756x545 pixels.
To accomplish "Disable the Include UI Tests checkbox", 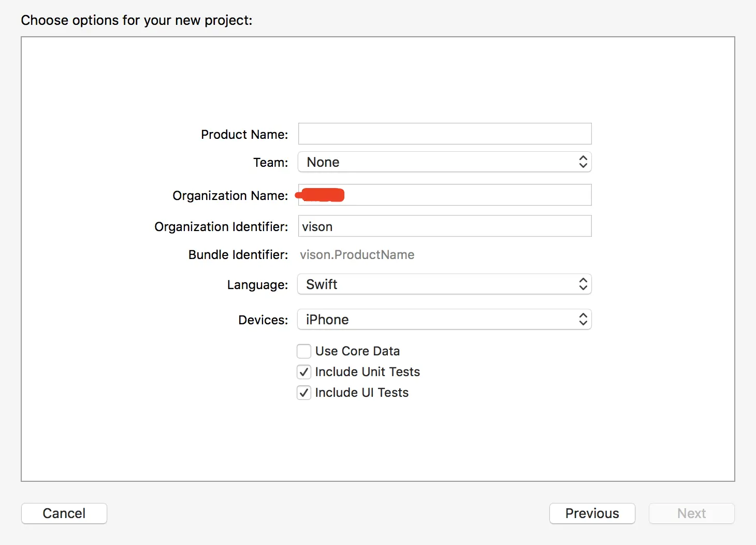I will tap(304, 393).
